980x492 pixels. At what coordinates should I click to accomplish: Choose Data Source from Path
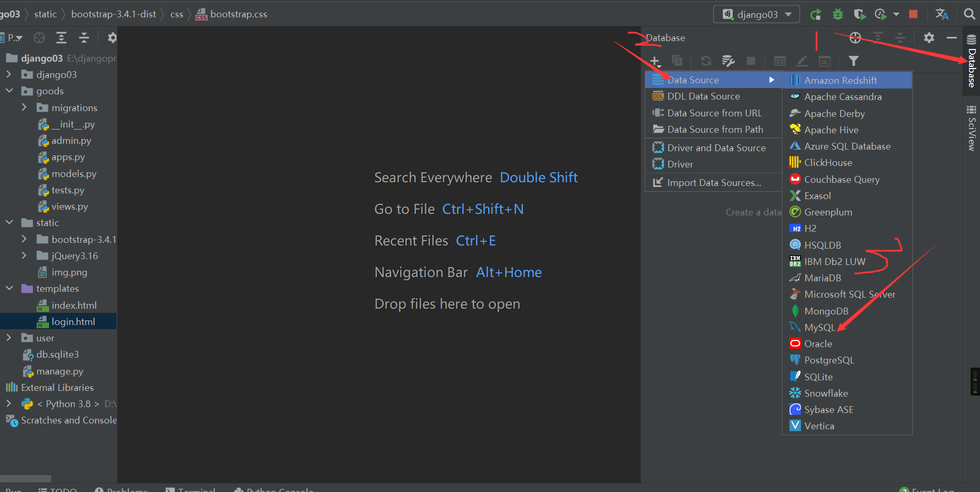pos(713,129)
